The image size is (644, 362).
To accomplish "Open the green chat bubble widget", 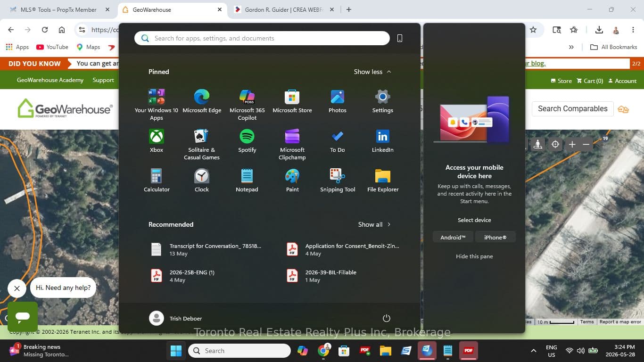I will tap(23, 317).
